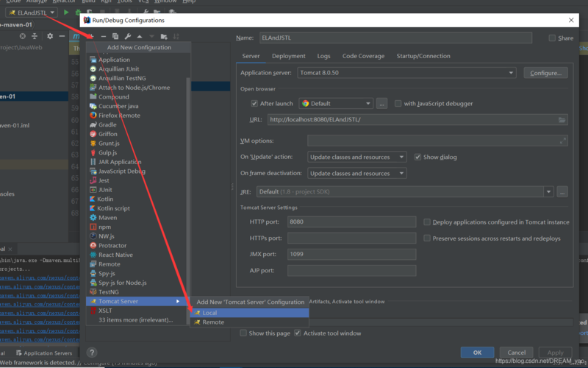Enable Deploy applications configured in Tomcat instance
This screenshot has width=588, height=368.
427,222
